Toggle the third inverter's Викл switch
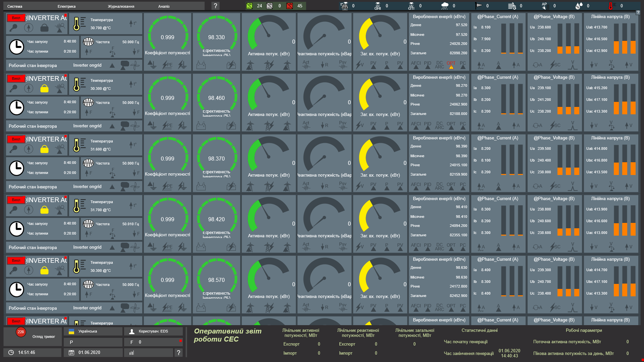The height and width of the screenshot is (362, 644). (16, 139)
